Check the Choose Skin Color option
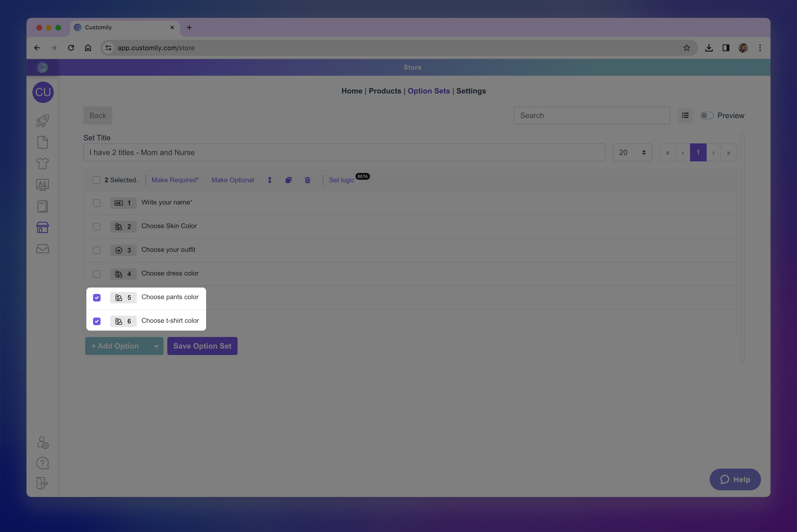This screenshot has width=797, height=532. tap(97, 227)
